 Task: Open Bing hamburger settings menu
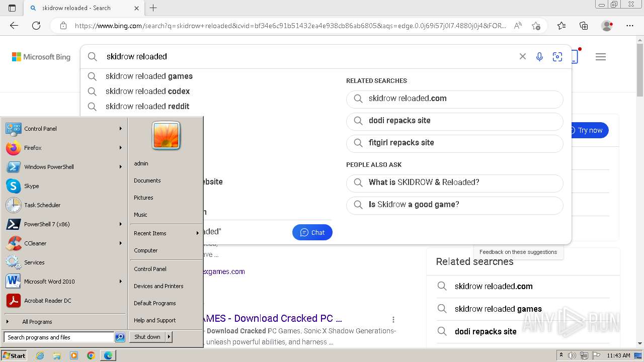[x=601, y=57]
